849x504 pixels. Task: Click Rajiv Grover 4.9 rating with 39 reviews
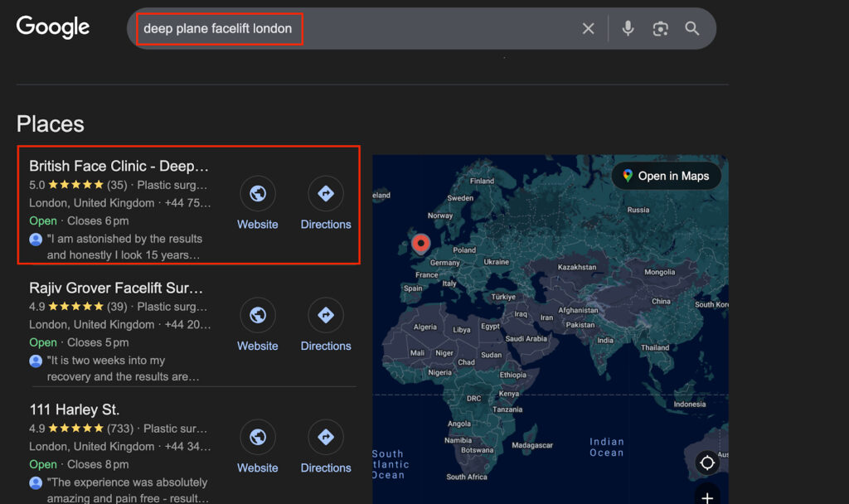coord(78,307)
